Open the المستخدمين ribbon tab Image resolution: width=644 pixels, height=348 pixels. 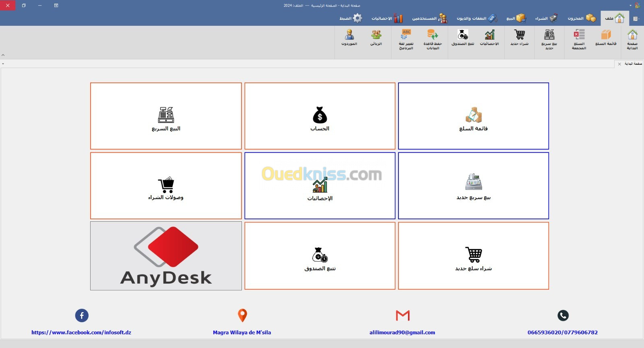point(430,19)
